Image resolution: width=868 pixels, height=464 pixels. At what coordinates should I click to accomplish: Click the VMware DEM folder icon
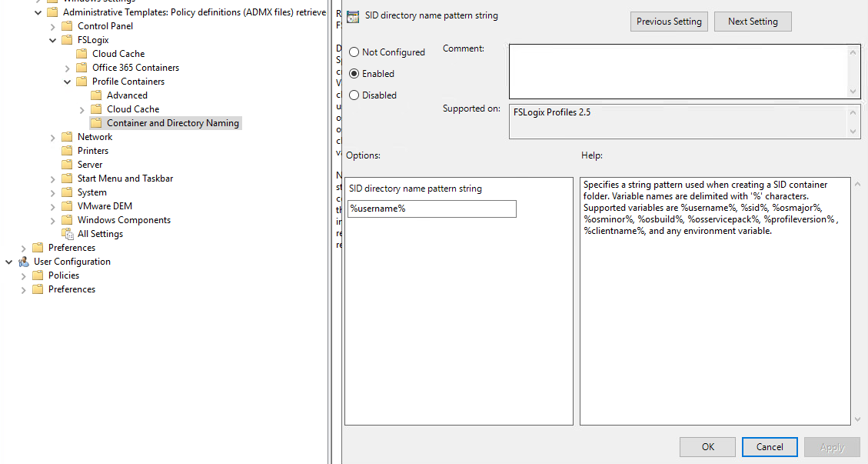tap(67, 206)
